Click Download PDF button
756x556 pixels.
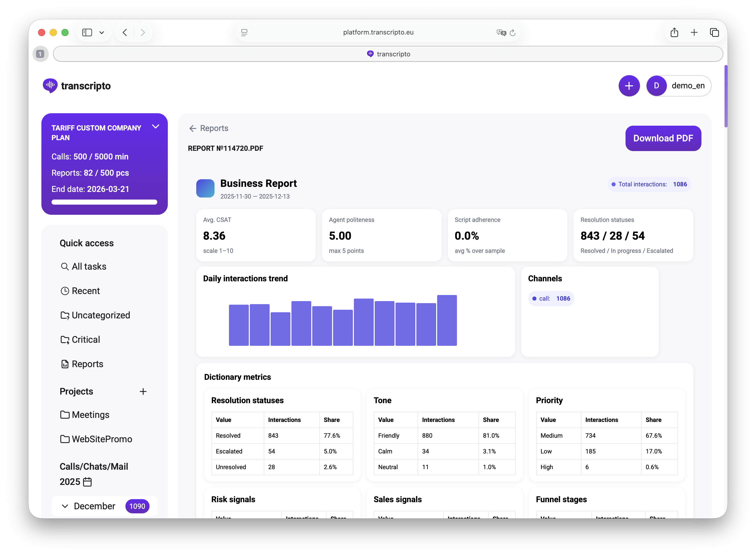(x=663, y=138)
